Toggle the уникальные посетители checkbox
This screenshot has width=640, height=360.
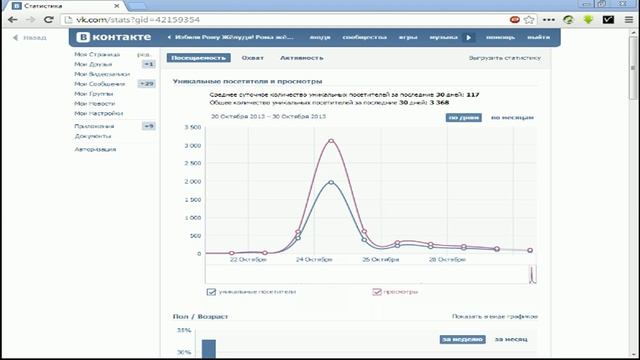211,292
